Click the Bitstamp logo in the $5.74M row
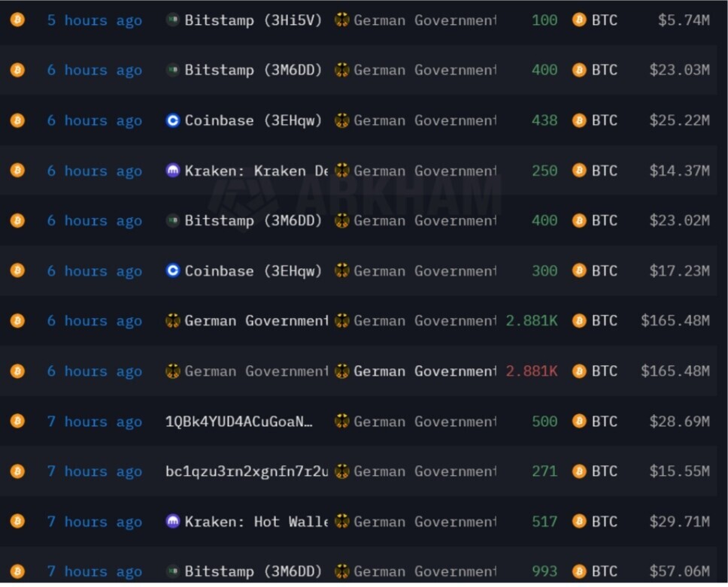The width and height of the screenshot is (728, 587). coord(173,20)
